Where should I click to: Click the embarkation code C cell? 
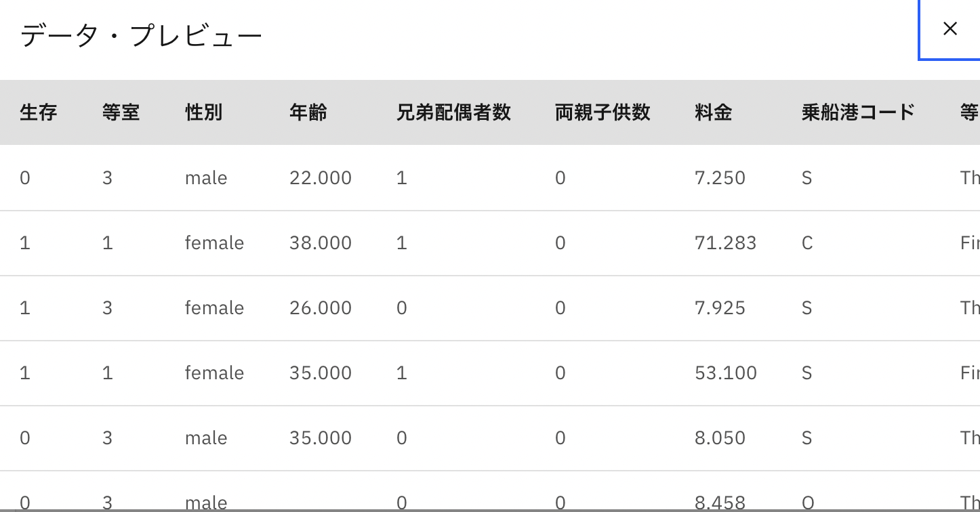pos(806,242)
